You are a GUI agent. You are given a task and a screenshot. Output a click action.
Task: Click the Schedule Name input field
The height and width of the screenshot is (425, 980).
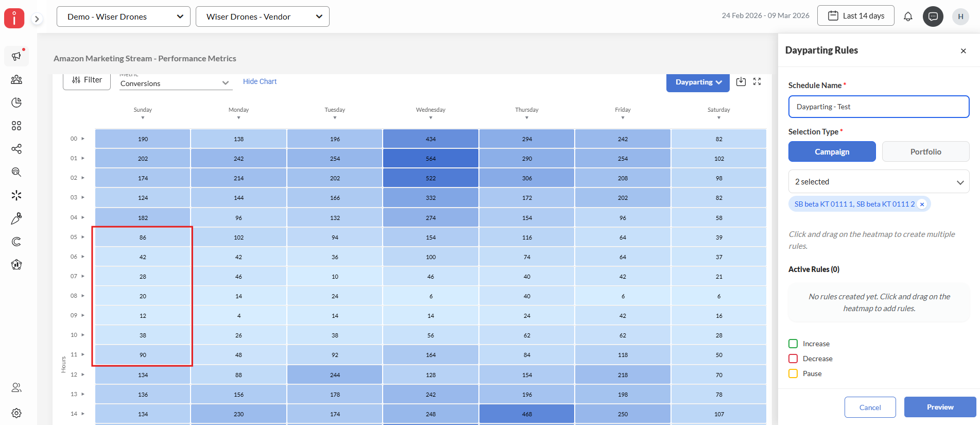coord(879,107)
